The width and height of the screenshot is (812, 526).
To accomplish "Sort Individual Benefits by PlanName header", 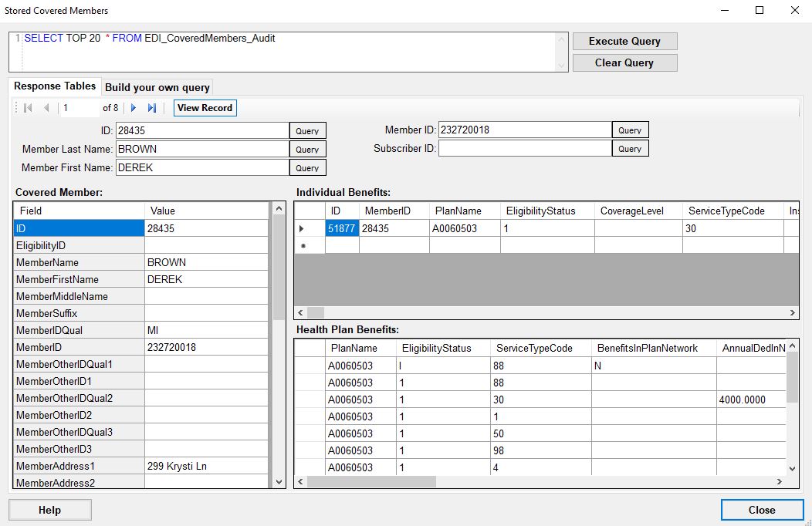I will click(465, 211).
